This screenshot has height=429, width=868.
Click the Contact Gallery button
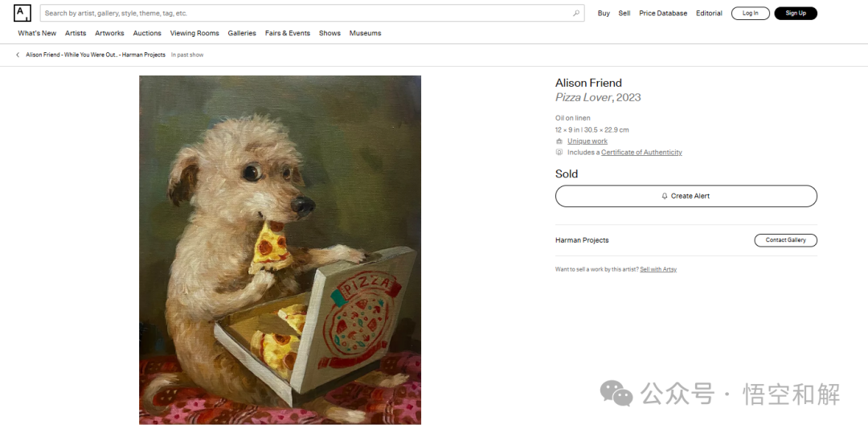pyautogui.click(x=785, y=240)
